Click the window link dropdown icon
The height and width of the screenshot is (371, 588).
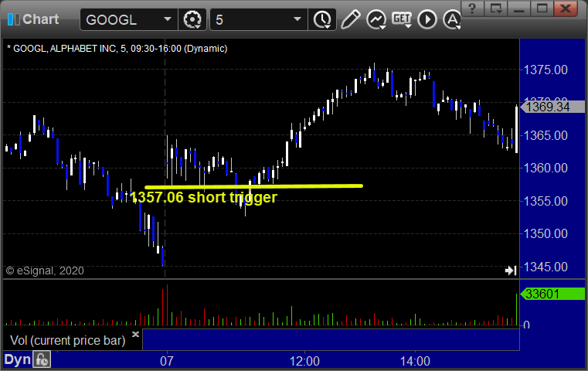pyautogui.click(x=496, y=9)
